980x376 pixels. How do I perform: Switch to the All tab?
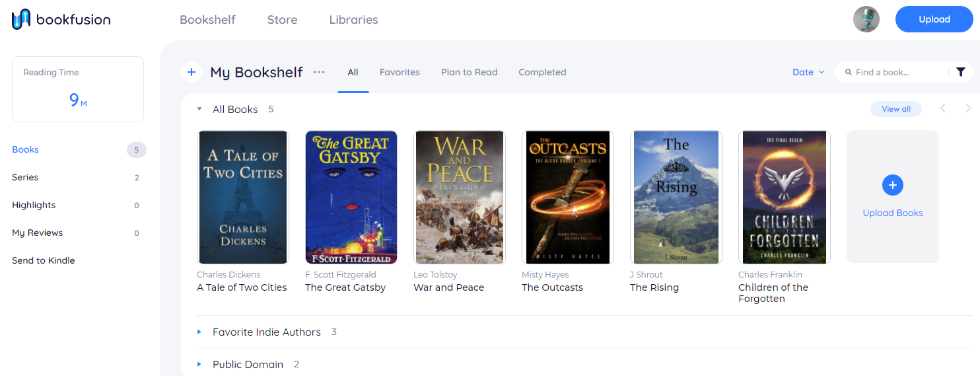click(353, 72)
